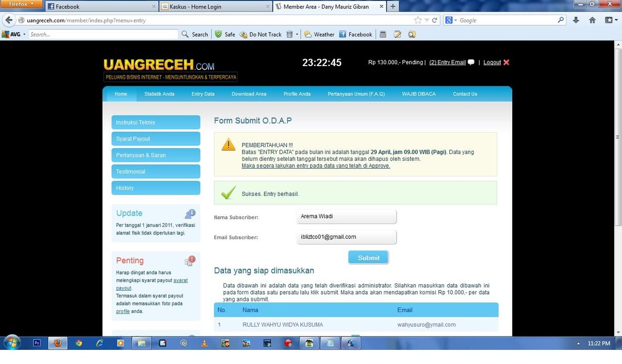Open History in the sidebar

(x=155, y=188)
